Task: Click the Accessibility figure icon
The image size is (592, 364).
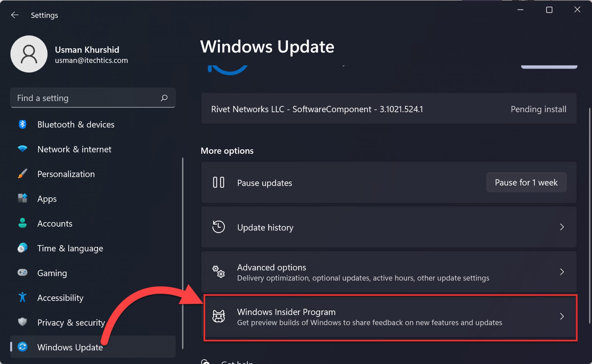Action: (x=23, y=298)
